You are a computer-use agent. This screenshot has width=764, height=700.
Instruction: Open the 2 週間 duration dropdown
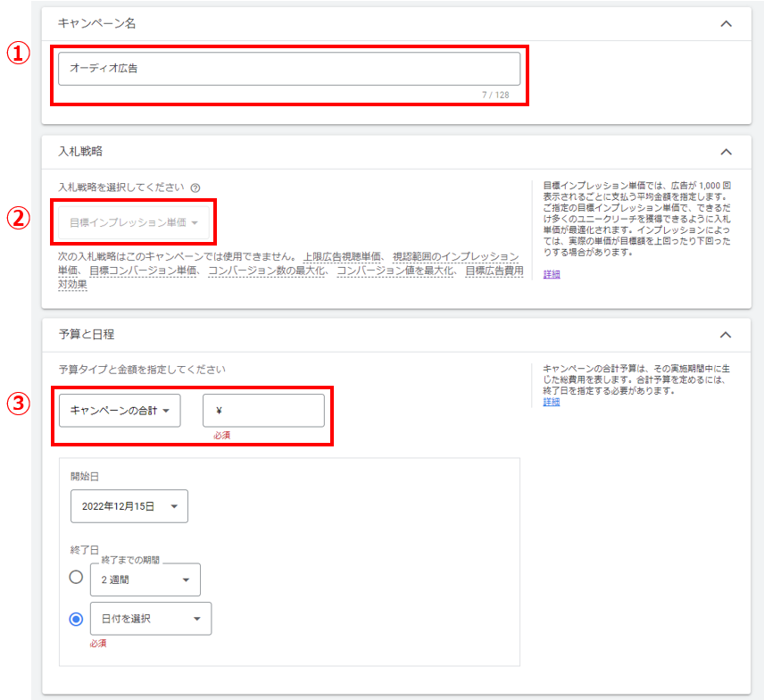[145, 579]
